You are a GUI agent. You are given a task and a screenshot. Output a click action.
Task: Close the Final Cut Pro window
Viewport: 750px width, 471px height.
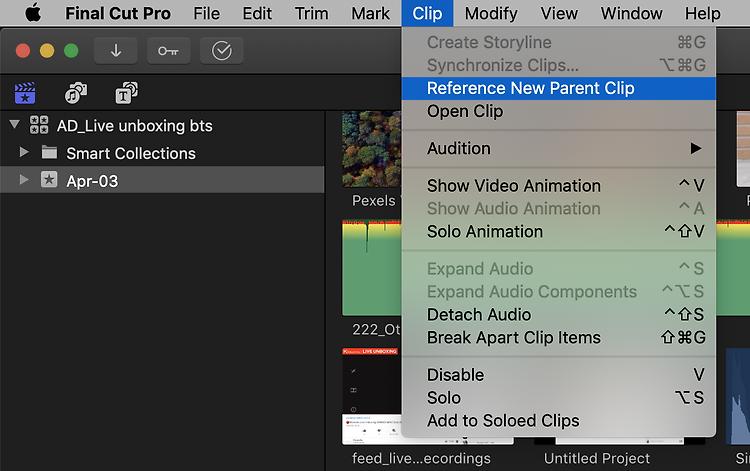pos(23,51)
